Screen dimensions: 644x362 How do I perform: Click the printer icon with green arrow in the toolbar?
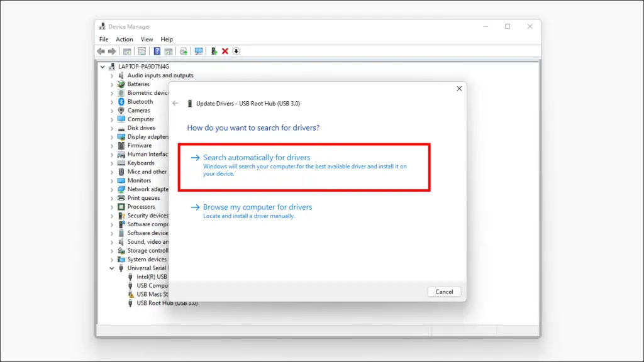[x=183, y=52]
